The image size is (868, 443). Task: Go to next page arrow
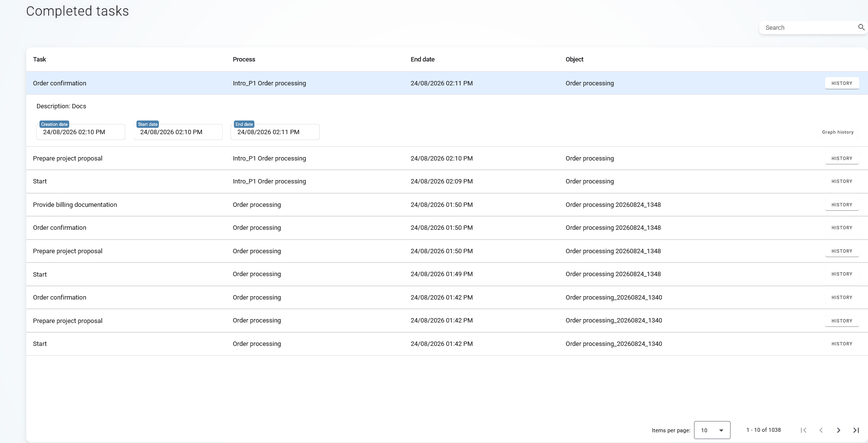[x=838, y=430]
